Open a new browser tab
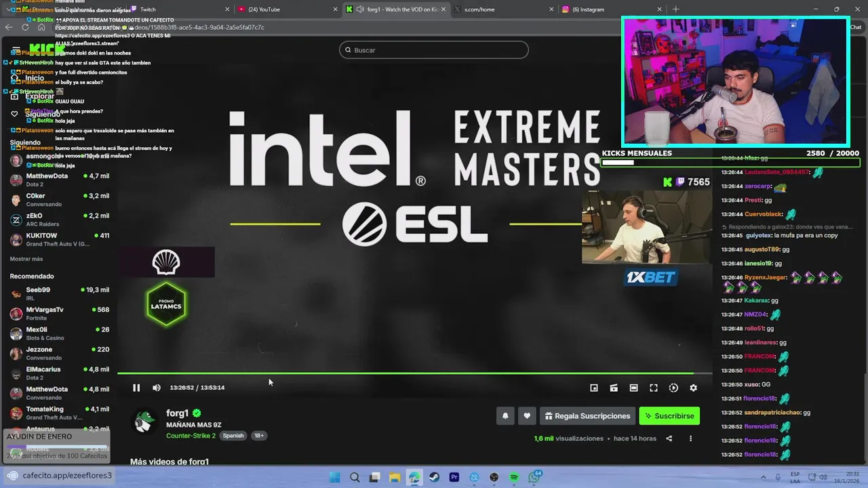Image resolution: width=868 pixels, height=488 pixels. point(675,9)
